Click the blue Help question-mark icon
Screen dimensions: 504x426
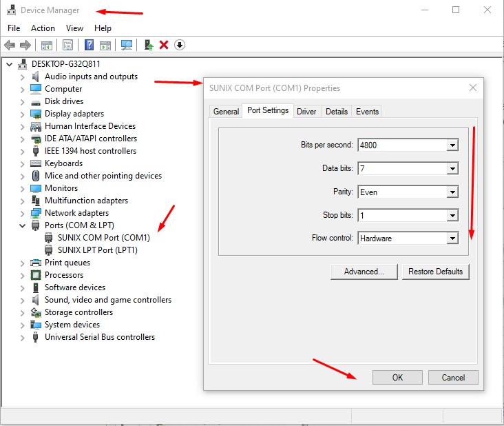coord(89,45)
